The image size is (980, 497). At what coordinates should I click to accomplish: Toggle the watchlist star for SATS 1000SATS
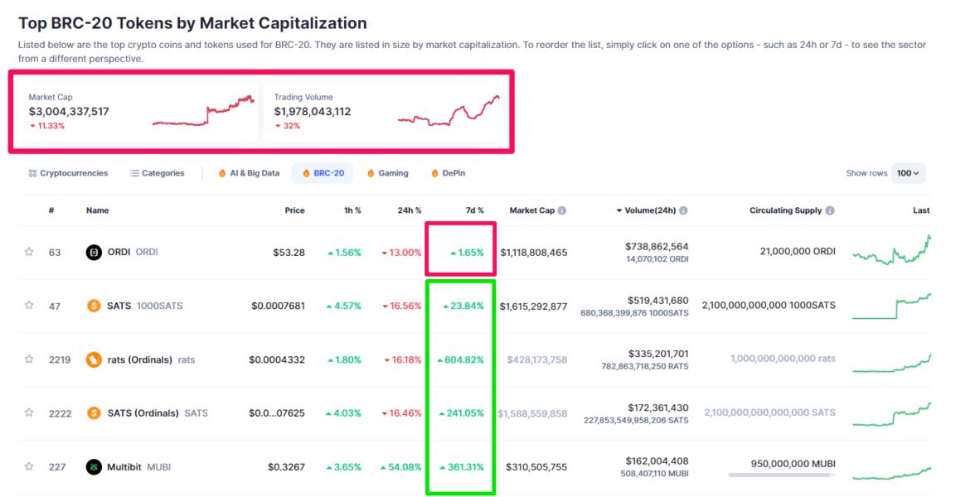pyautogui.click(x=29, y=306)
